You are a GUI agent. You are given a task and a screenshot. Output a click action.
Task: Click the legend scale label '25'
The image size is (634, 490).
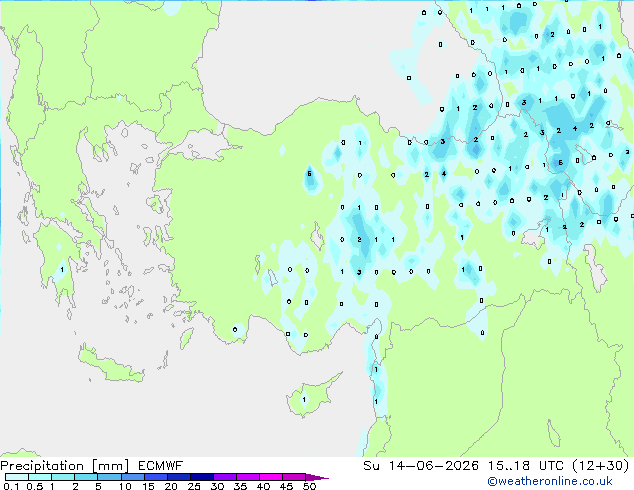(x=194, y=486)
